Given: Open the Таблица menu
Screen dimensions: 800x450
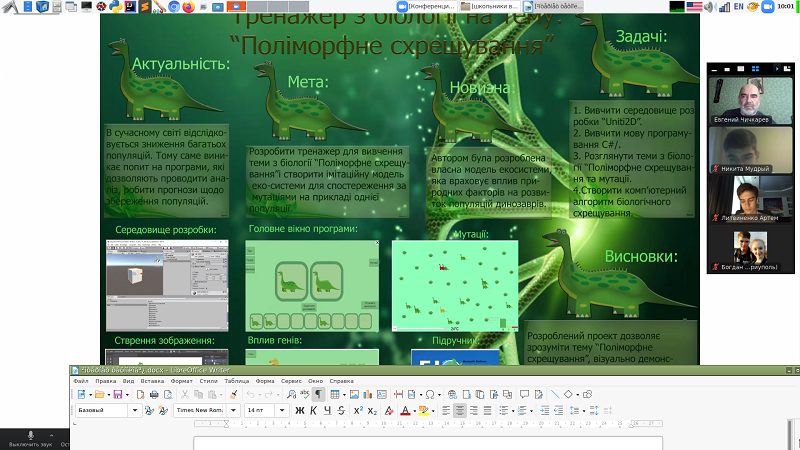Looking at the screenshot, I should (x=237, y=381).
